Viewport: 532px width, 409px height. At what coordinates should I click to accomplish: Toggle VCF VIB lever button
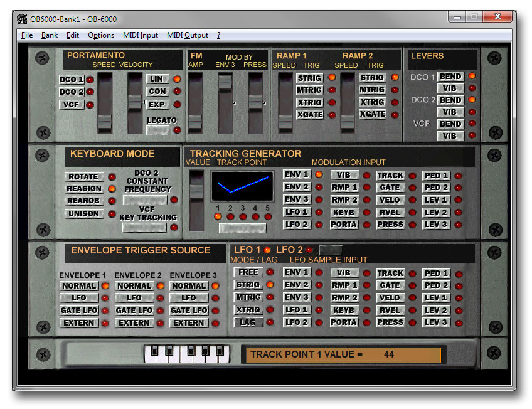(450, 135)
